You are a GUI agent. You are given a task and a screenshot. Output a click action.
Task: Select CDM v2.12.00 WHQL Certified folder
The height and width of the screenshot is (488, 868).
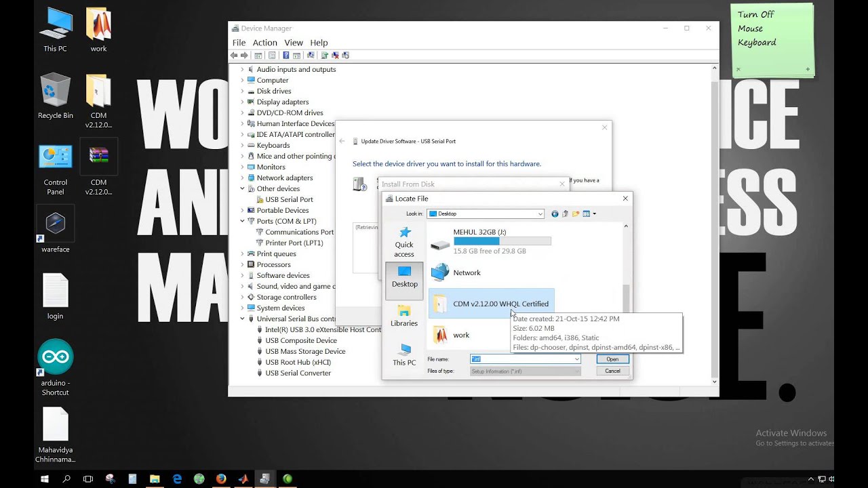pyautogui.click(x=491, y=304)
